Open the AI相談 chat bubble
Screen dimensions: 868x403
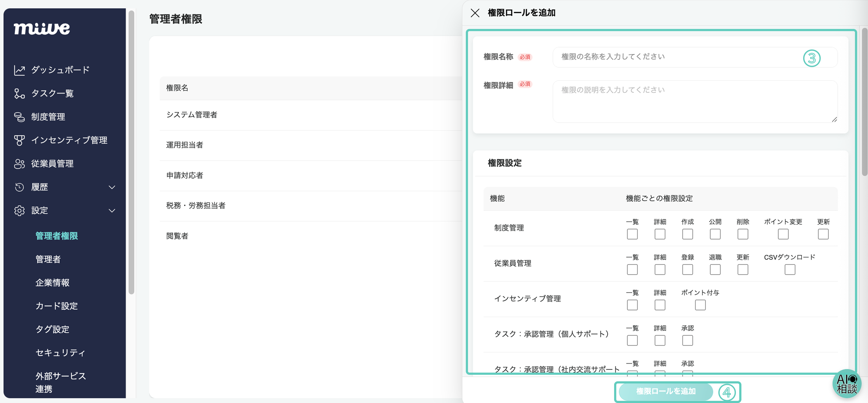847,383
